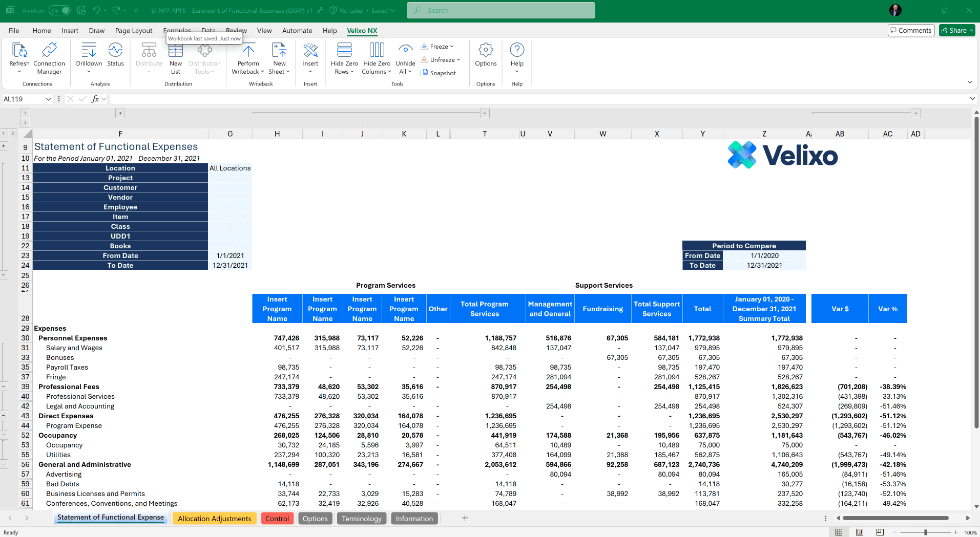Screen dimensions: 980x537
Task: Collapse the column group above column T
Action: [485, 113]
